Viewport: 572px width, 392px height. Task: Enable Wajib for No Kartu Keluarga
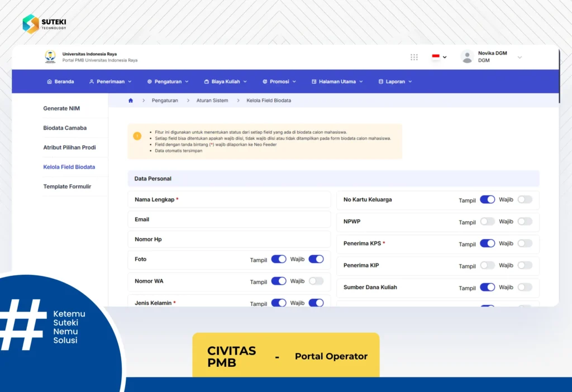525,199
